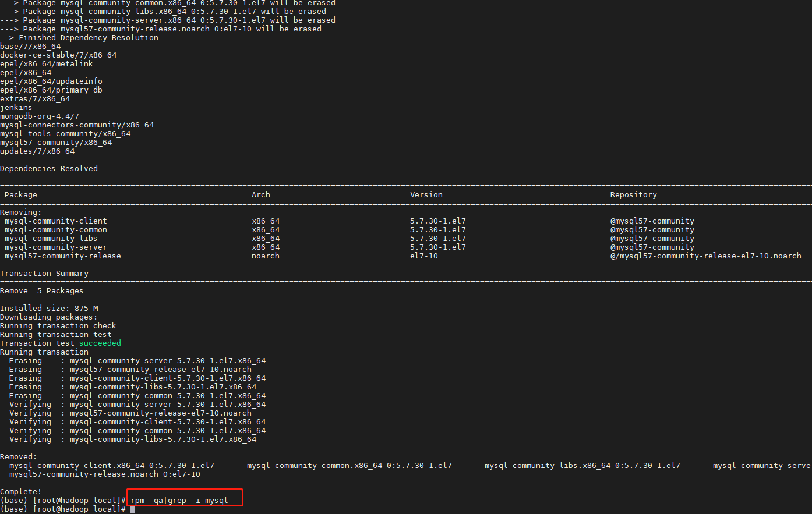Click '@/mysql57-community-release-el7-10.noarch' repository cell
Image resolution: width=812 pixels, height=514 pixels.
coord(706,256)
